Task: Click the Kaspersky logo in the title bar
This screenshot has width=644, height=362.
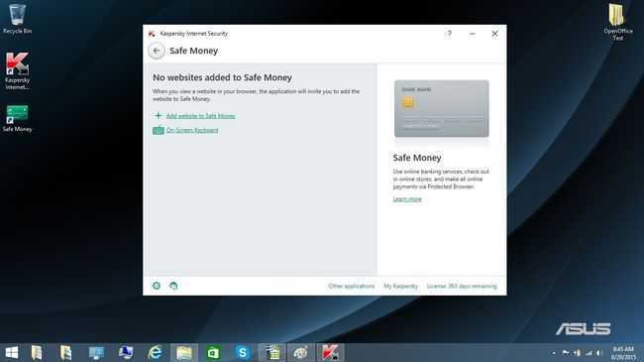Action: click(152, 34)
